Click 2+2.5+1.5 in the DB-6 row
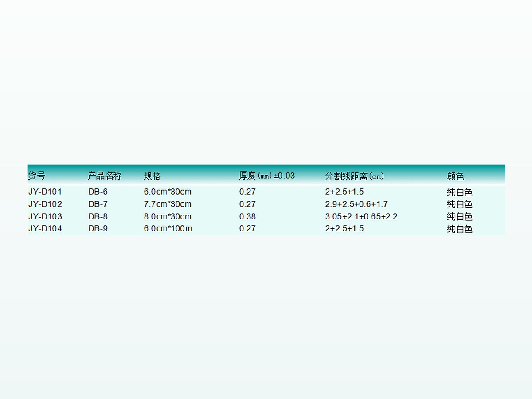Screen dimensions: 532x399 pos(344,192)
